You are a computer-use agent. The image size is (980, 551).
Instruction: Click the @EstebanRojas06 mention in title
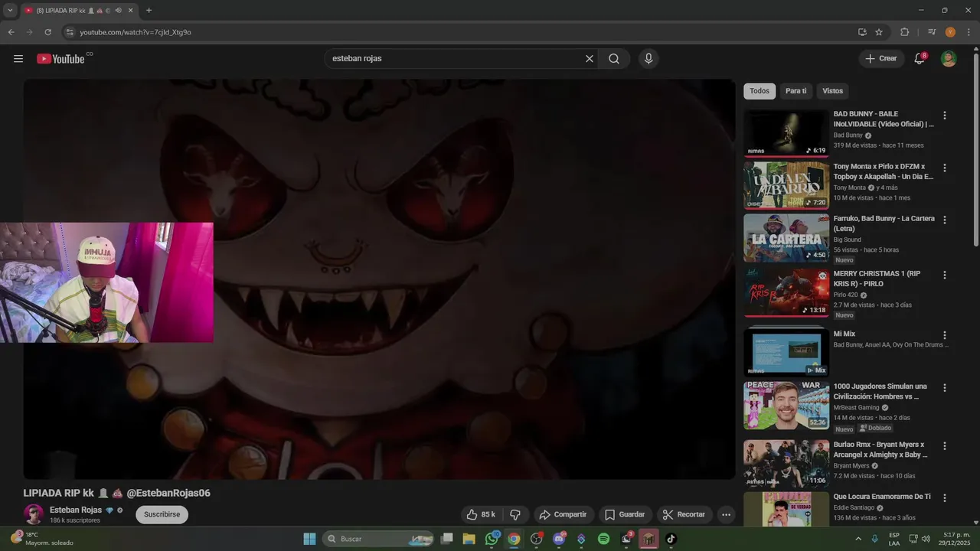[168, 493]
